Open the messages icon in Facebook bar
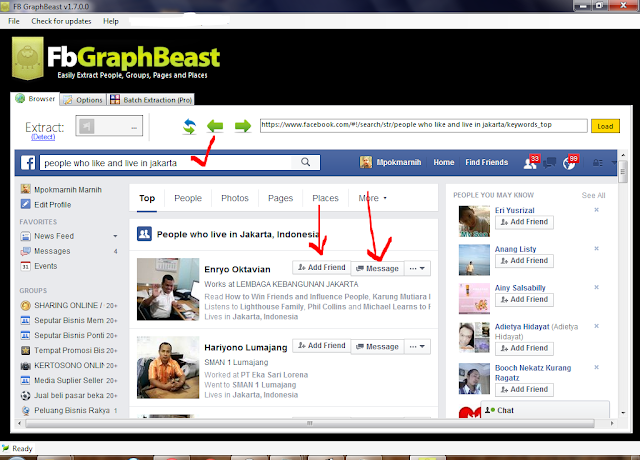This screenshot has width=640, height=460. [550, 162]
